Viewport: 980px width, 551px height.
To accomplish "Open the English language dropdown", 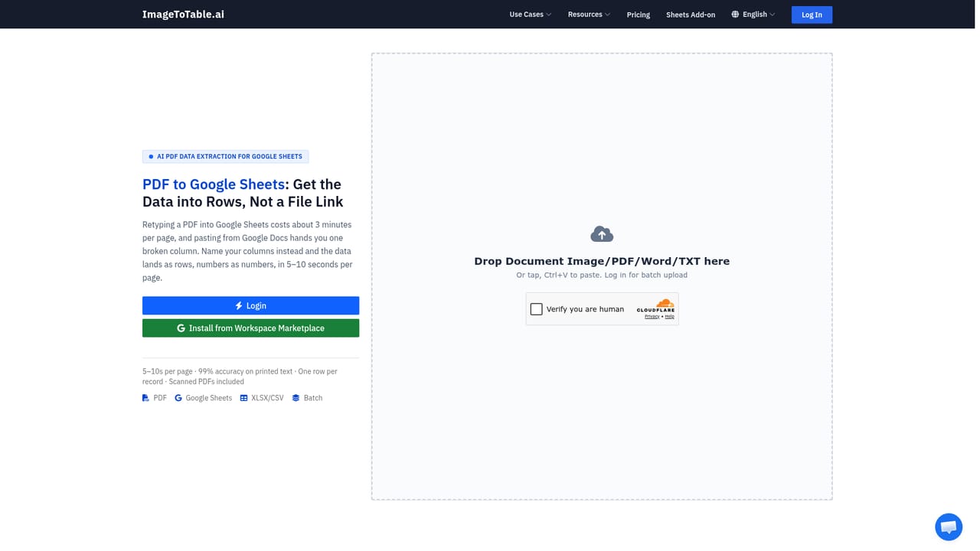I will pyautogui.click(x=753, y=15).
